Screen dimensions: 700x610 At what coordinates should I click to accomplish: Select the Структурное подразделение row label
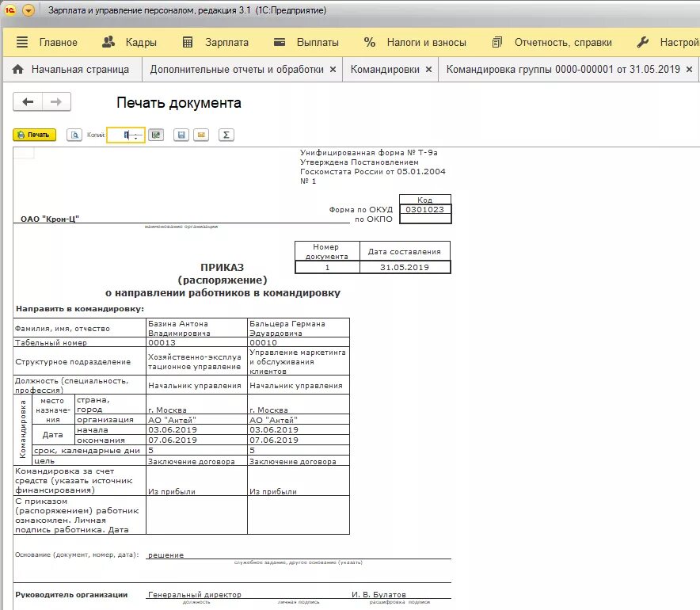click(x=73, y=362)
